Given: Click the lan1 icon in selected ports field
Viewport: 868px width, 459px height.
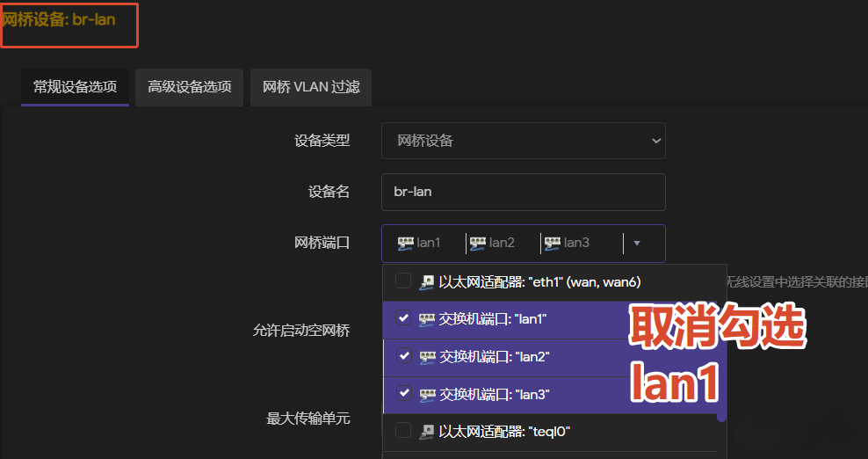Looking at the screenshot, I should [x=405, y=244].
